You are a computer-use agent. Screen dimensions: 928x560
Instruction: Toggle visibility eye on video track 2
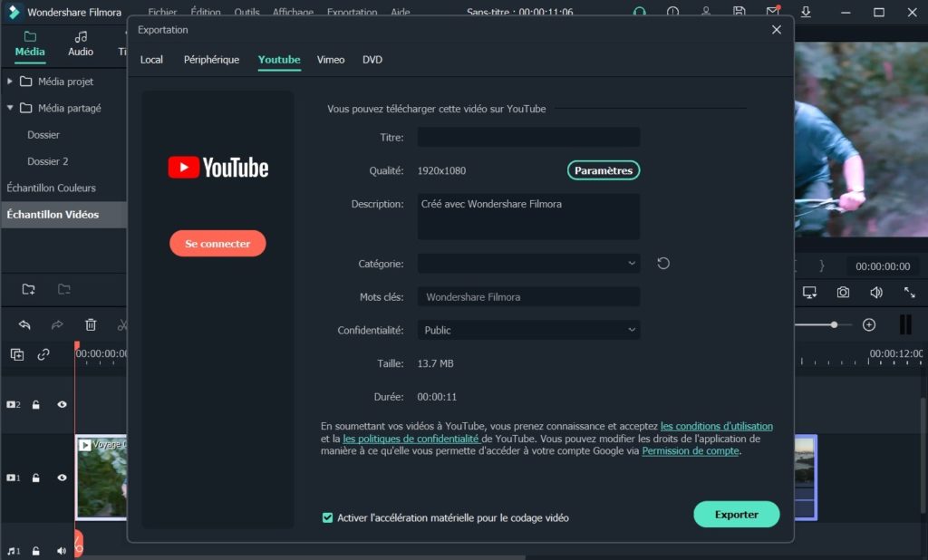coord(63,405)
